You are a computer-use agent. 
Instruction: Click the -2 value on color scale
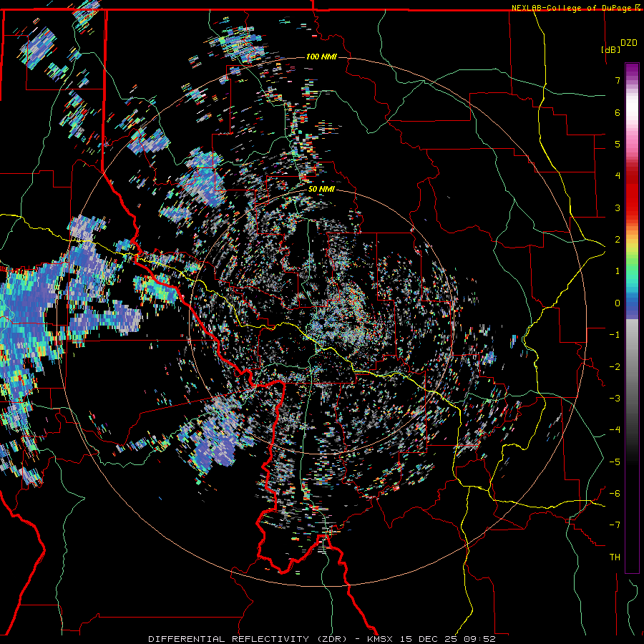click(x=615, y=367)
